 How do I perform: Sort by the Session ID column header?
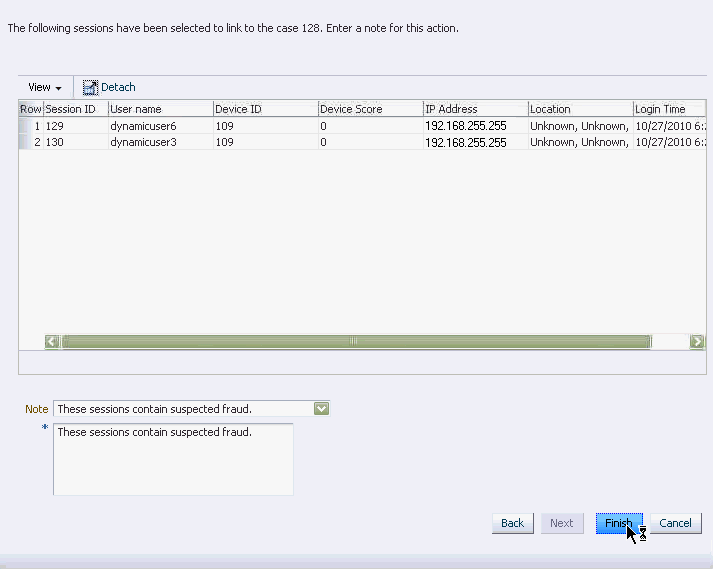[75, 109]
